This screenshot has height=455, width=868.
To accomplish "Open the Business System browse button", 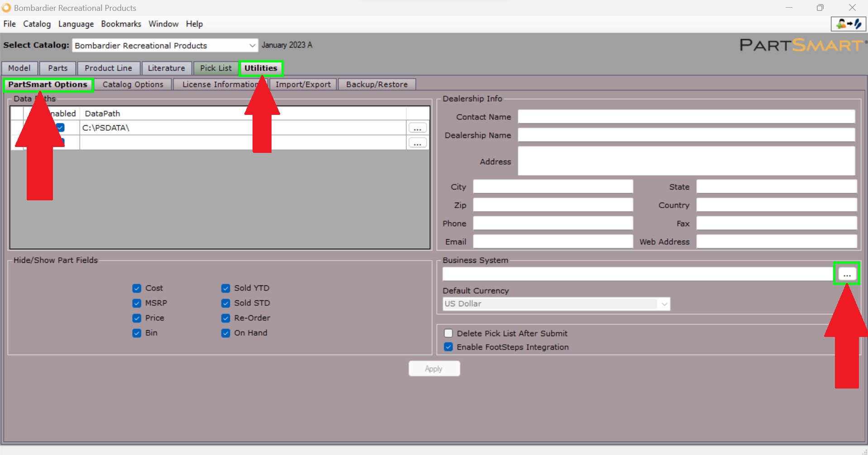I will coord(847,274).
